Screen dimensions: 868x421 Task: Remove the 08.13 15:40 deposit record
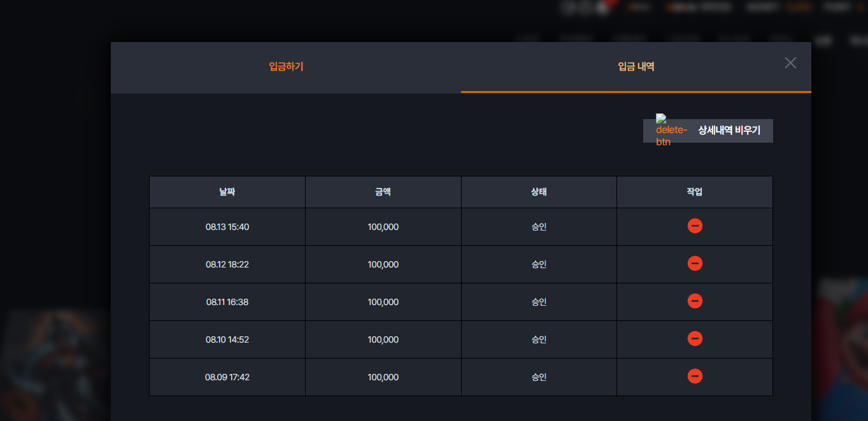tap(695, 226)
